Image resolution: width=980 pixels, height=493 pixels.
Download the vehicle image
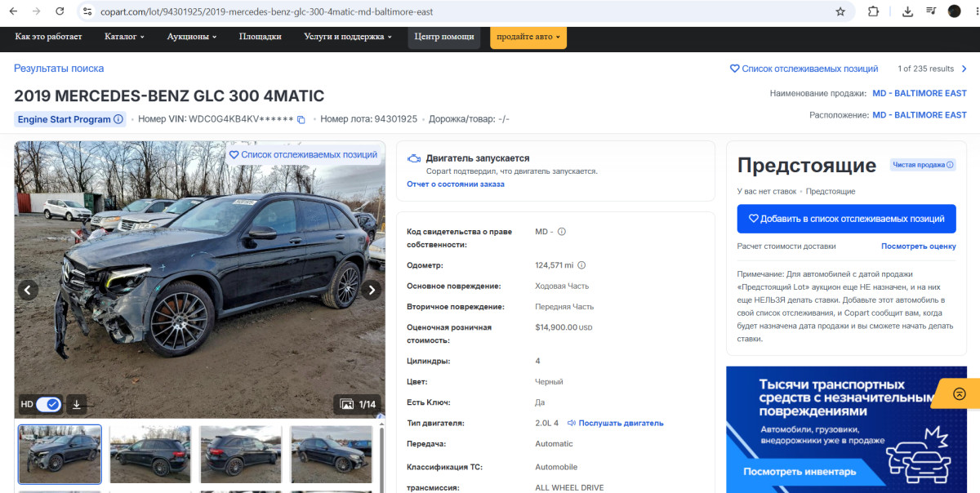[x=76, y=404]
